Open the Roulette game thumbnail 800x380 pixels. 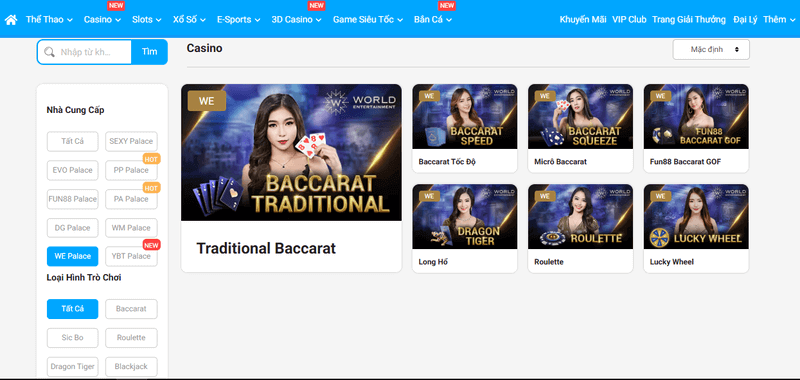(580, 217)
